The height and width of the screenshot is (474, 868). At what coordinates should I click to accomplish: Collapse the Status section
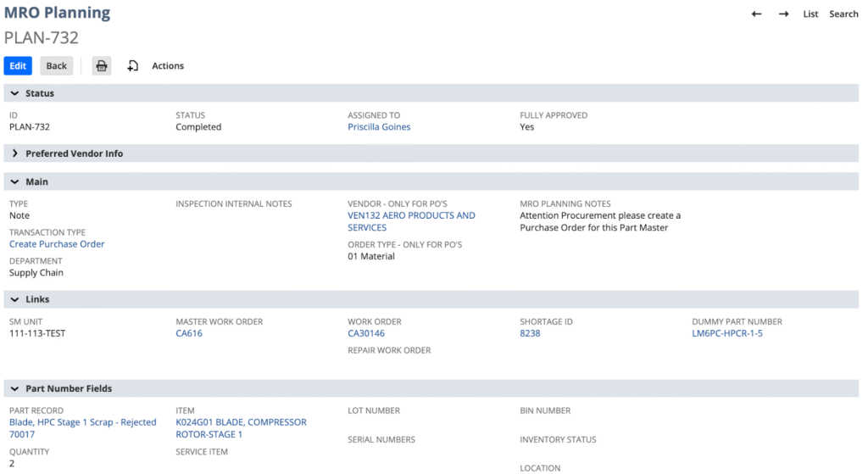pyautogui.click(x=14, y=93)
